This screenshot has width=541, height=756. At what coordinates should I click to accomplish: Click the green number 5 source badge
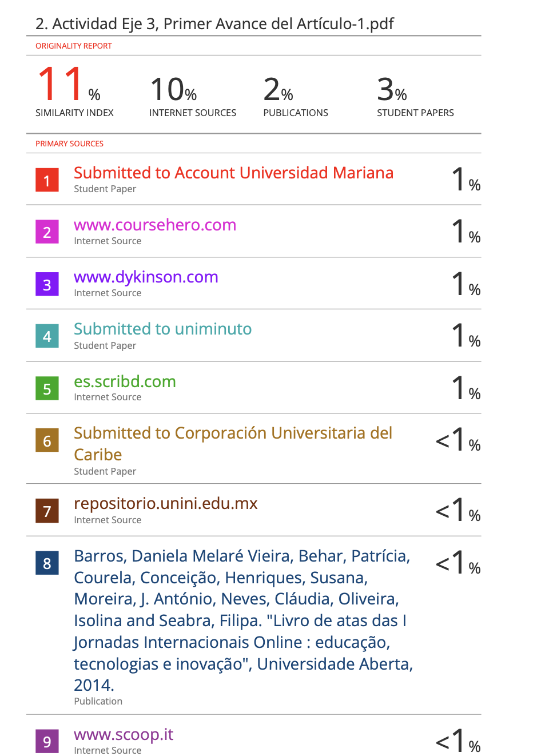pos(47,389)
